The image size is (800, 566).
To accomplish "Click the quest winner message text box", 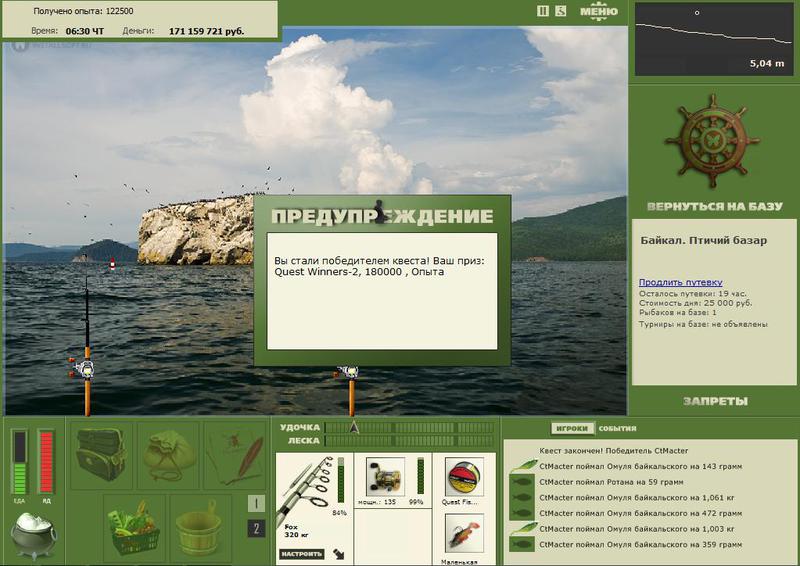I will 382,291.
